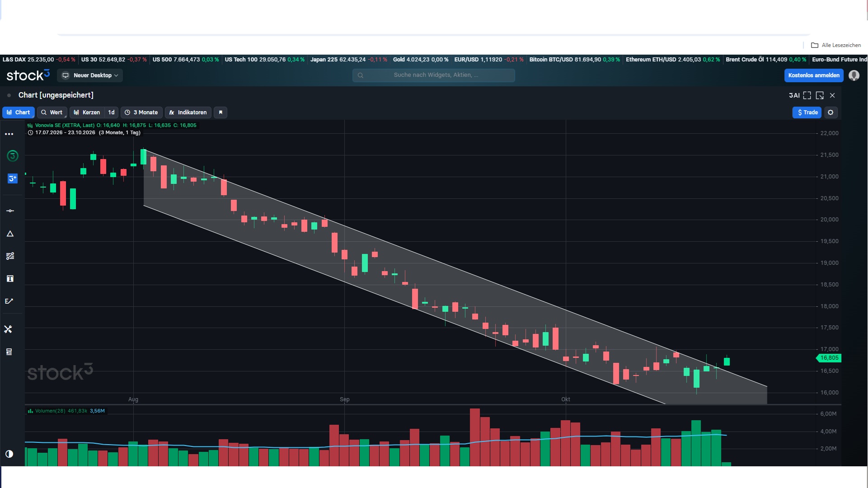Change the 1d interval setting

pyautogui.click(x=111, y=113)
